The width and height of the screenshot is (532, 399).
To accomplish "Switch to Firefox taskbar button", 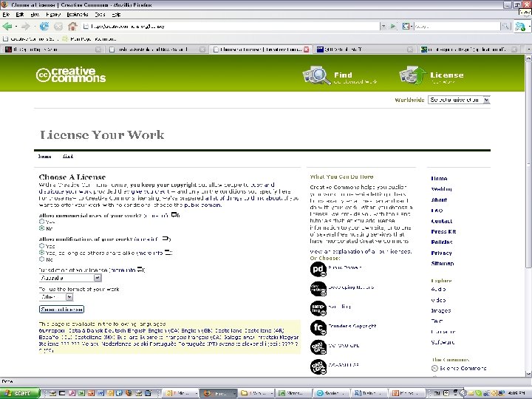I will (x=217, y=393).
